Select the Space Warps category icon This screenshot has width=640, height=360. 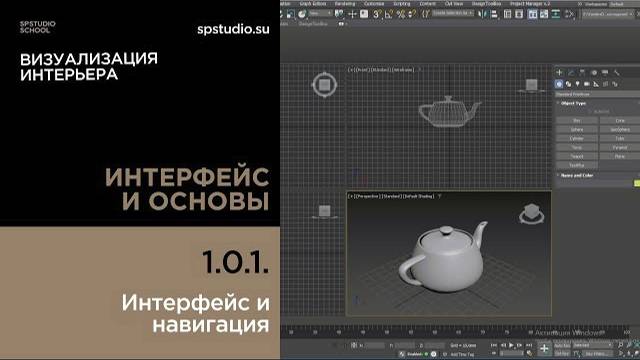point(606,84)
